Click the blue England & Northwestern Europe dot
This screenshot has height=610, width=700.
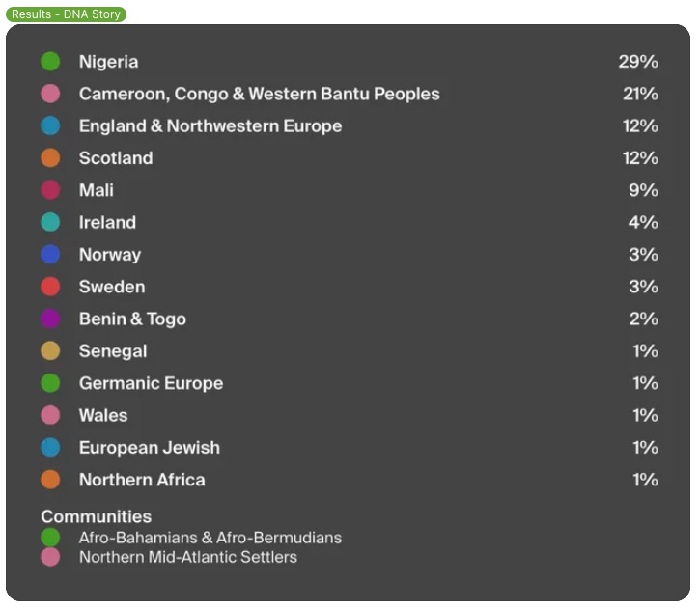[50, 126]
